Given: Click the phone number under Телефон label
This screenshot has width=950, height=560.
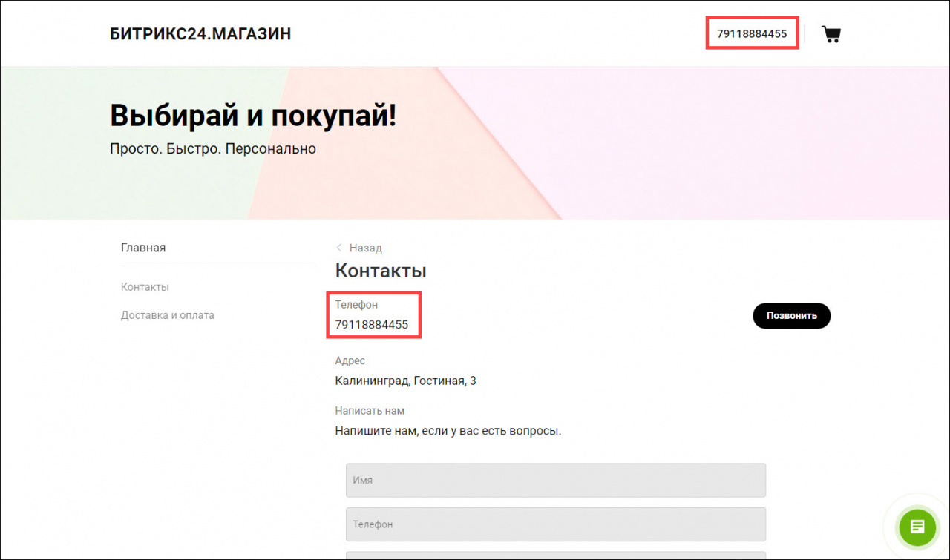Looking at the screenshot, I should pos(372,325).
